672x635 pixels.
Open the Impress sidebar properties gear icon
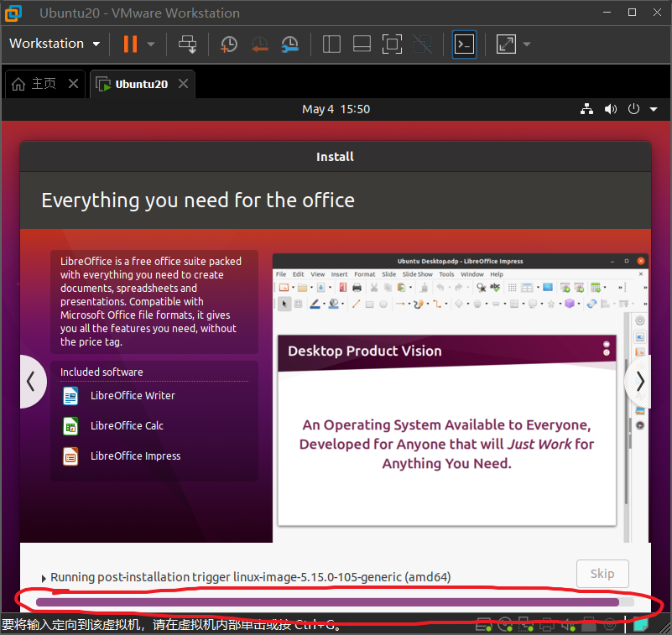point(640,321)
